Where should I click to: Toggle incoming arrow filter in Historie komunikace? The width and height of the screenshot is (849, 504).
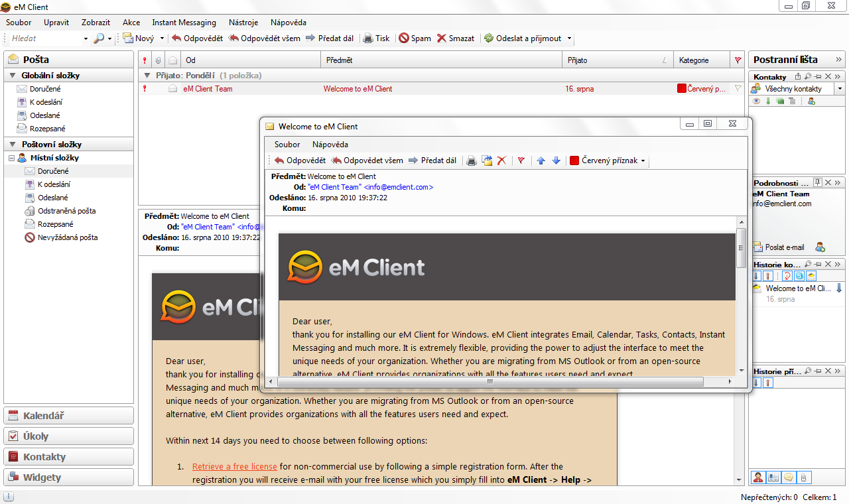coord(757,276)
